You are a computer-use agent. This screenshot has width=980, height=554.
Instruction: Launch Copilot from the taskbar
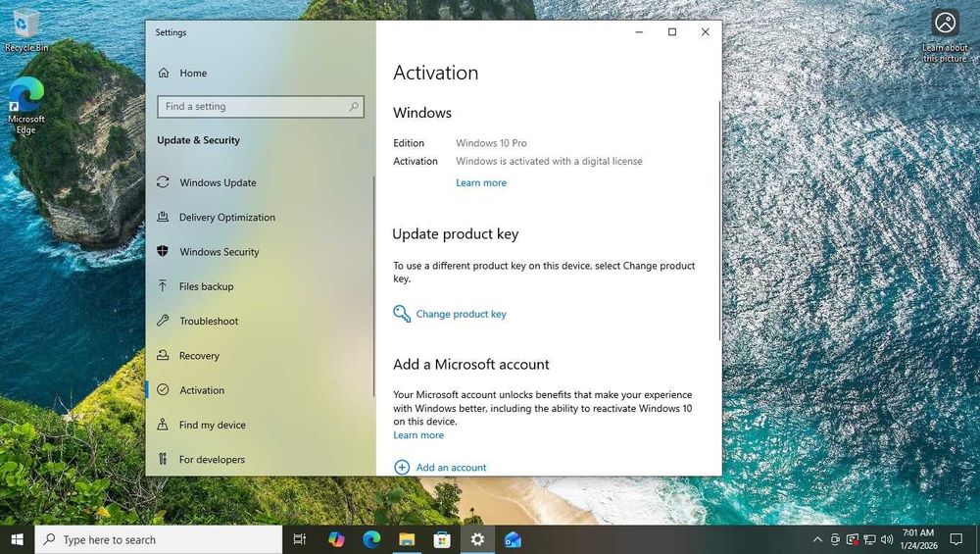click(x=336, y=539)
